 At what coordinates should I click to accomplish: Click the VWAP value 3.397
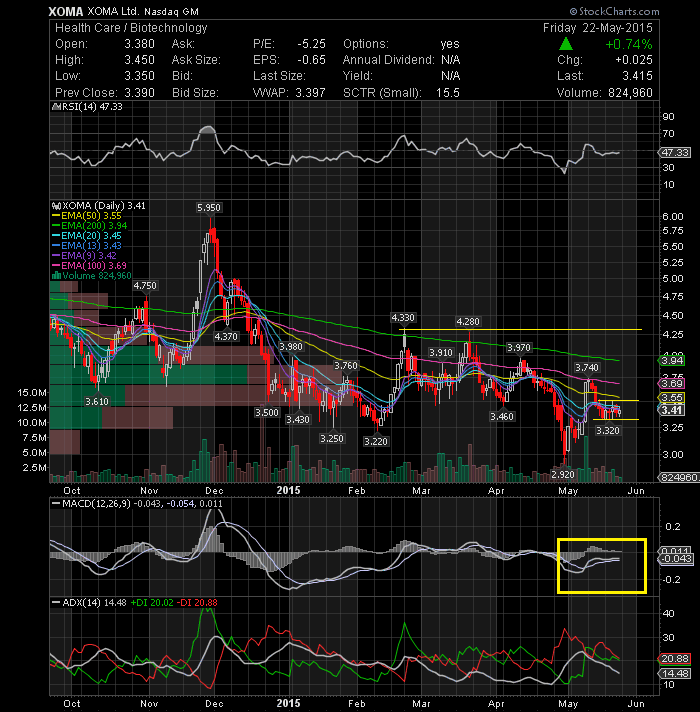pyautogui.click(x=311, y=93)
